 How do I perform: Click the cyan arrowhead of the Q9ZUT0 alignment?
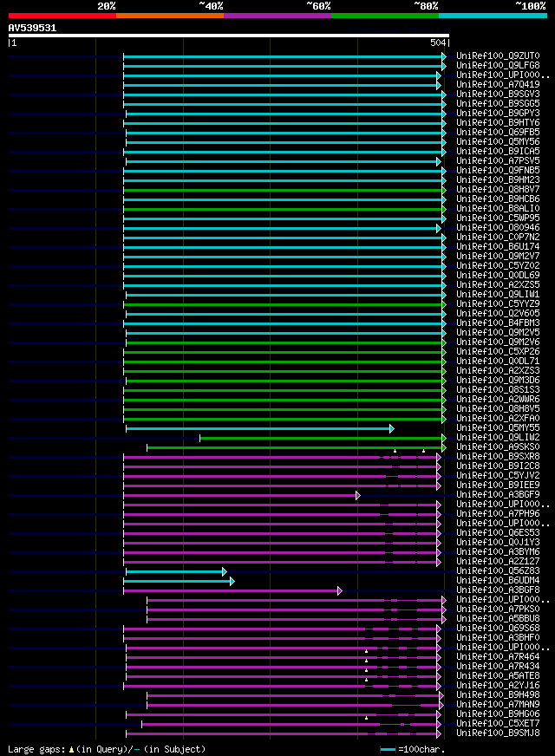444,57
